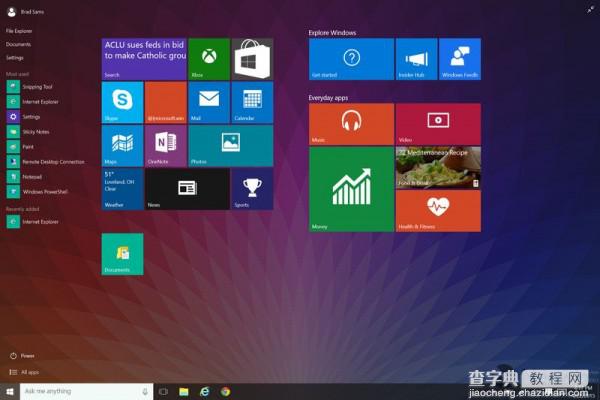Open Documents link in Start menu
The width and height of the screenshot is (600, 400).
pyautogui.click(x=18, y=44)
